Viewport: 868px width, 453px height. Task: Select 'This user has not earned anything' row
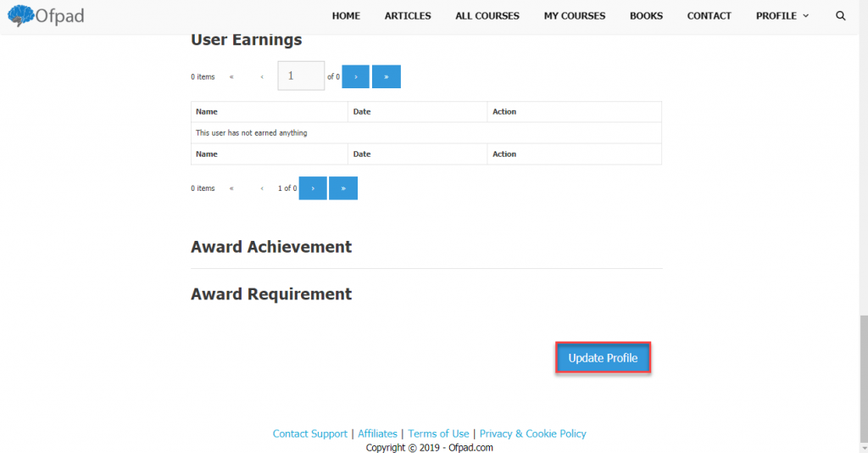[426, 133]
